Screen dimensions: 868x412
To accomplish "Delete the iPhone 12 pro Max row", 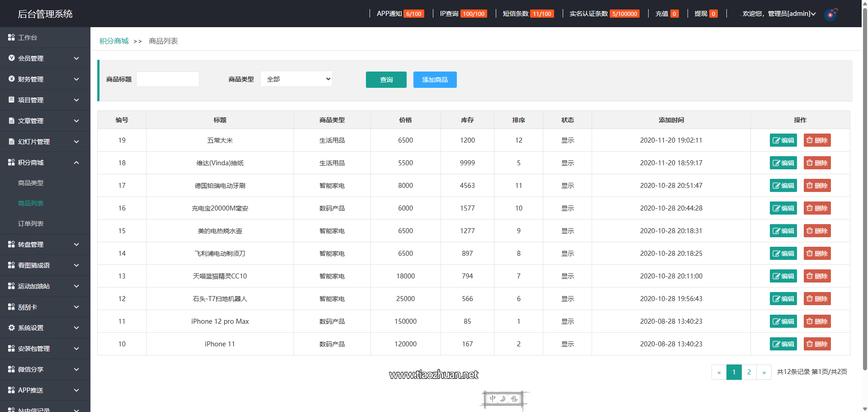I will (x=817, y=321).
